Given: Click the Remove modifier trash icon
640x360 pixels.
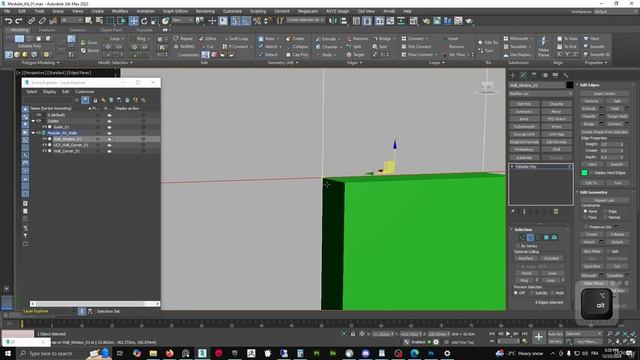Looking at the screenshot, I should (x=556, y=211).
